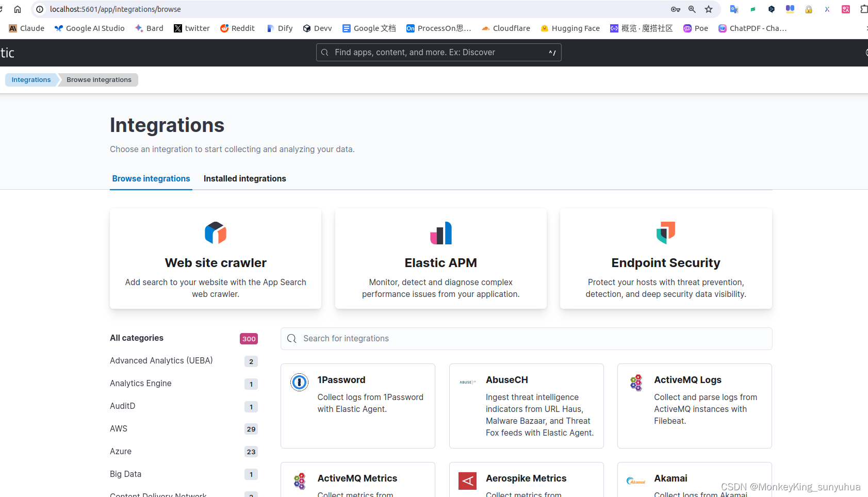The width and height of the screenshot is (868, 497).
Task: Open the site info icon in address bar
Action: [x=40, y=9]
